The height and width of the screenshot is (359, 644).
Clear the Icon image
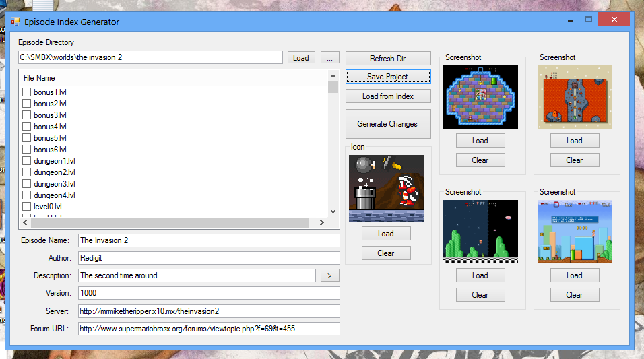[x=386, y=253]
